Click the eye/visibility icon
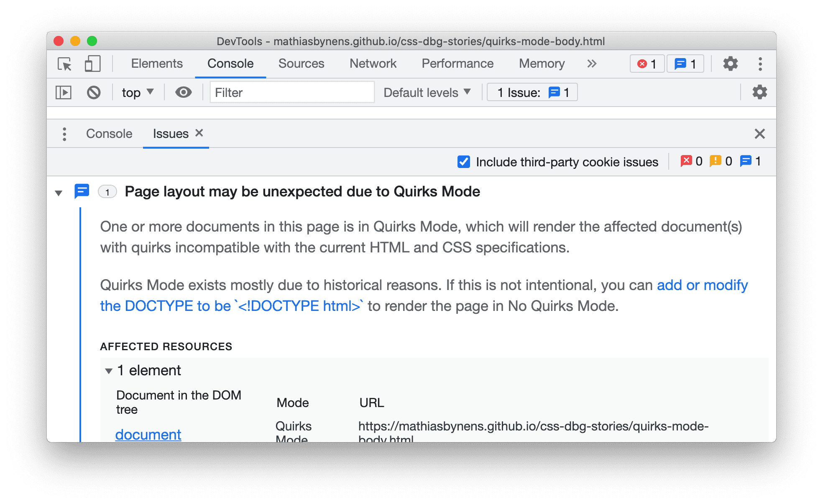Image resolution: width=823 pixels, height=504 pixels. click(x=182, y=93)
